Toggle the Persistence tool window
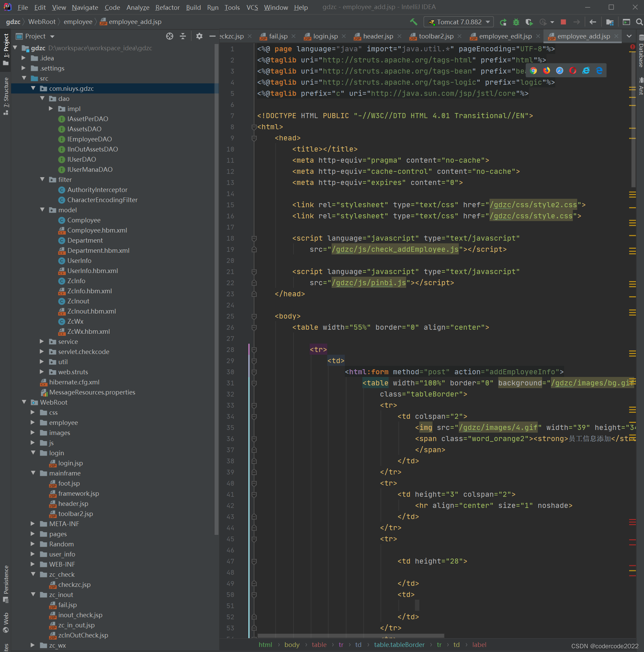Screen dimensions: 644x652 pyautogui.click(x=6, y=584)
